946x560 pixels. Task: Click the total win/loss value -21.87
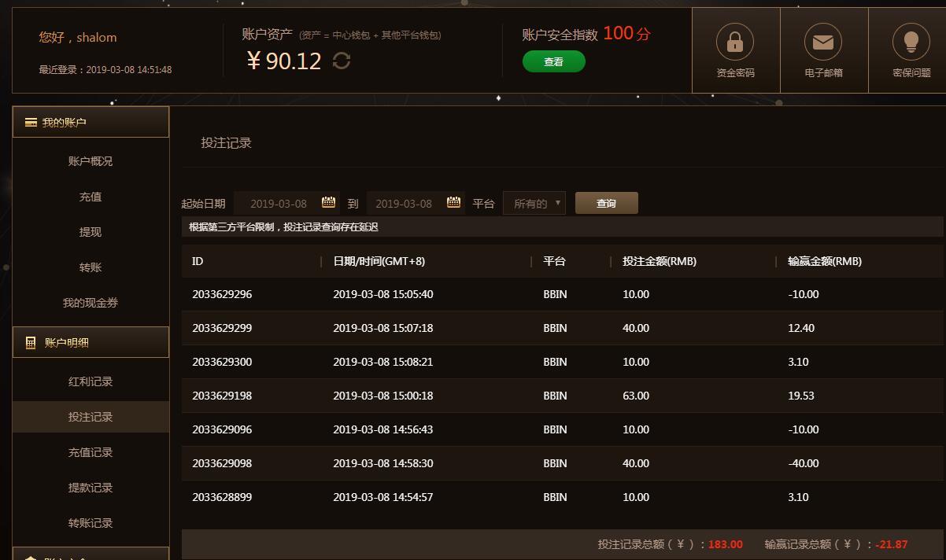pyautogui.click(x=892, y=544)
